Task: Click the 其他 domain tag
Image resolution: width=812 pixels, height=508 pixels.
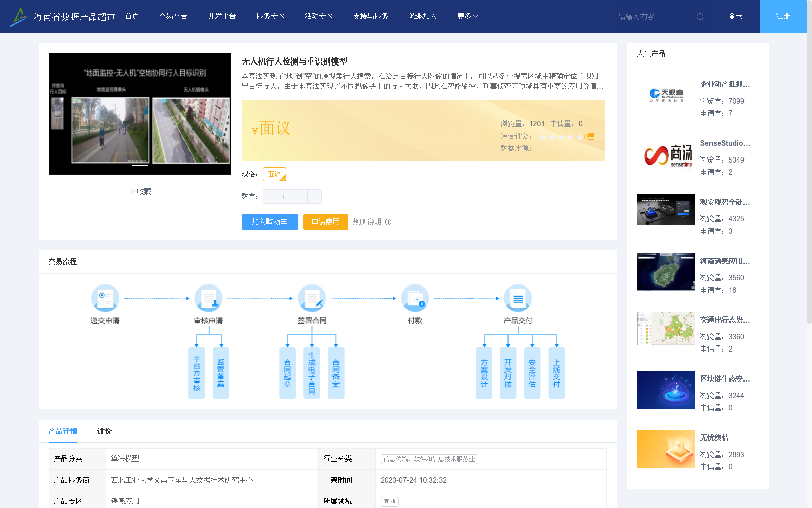Action: pyautogui.click(x=390, y=502)
